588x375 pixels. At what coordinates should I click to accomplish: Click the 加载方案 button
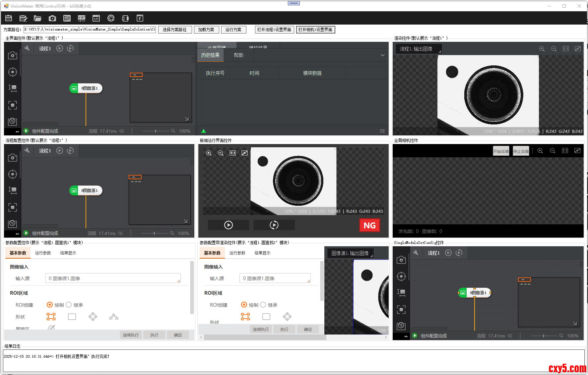[206, 30]
